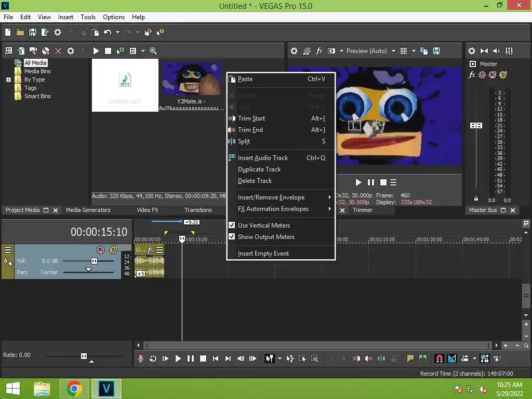Toggle Split Screen View in preview toolbar

point(331,51)
